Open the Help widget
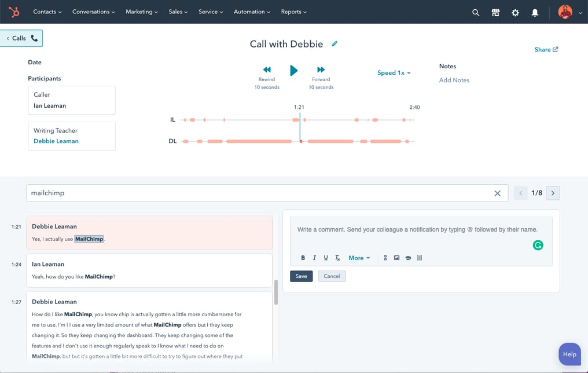This screenshot has height=373, width=588. click(x=569, y=354)
